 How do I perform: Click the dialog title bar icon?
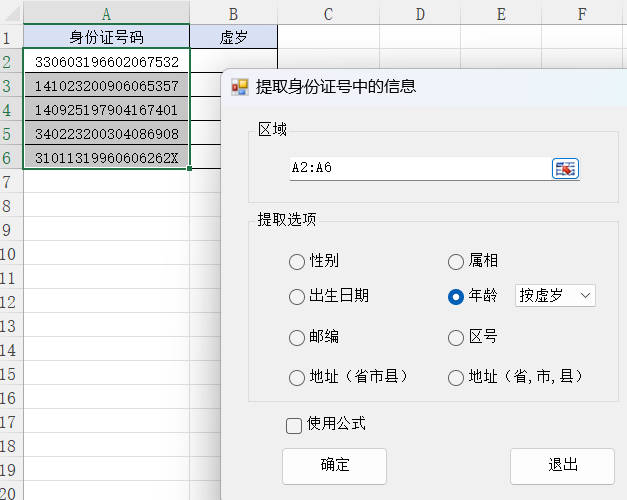239,87
